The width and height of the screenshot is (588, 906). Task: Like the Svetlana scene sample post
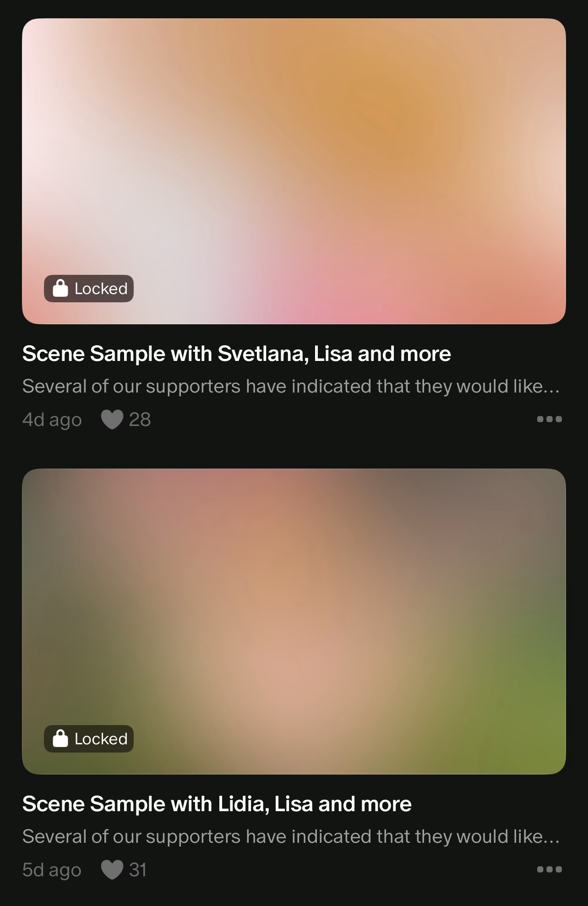click(x=112, y=420)
